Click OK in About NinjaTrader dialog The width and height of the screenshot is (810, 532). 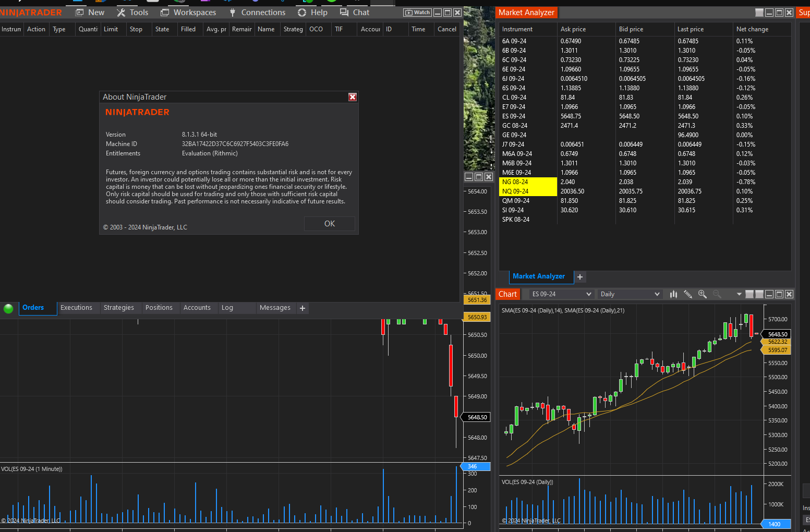click(x=330, y=224)
